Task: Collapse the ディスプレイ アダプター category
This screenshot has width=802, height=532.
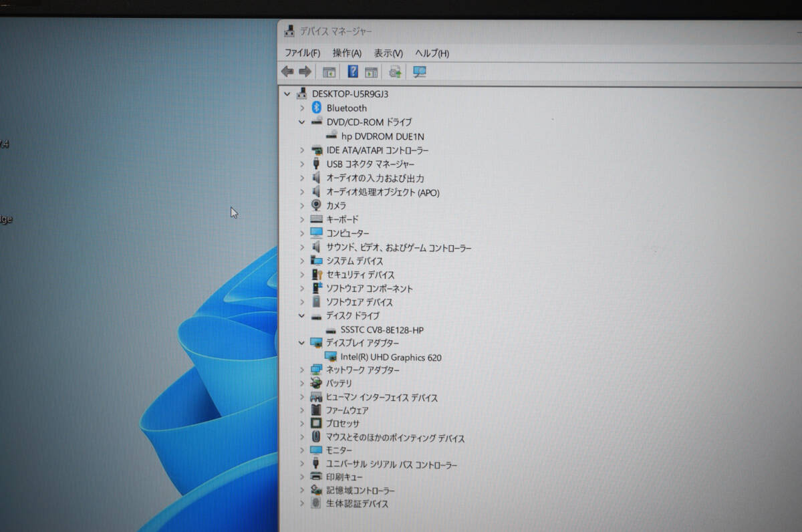Action: click(x=302, y=343)
